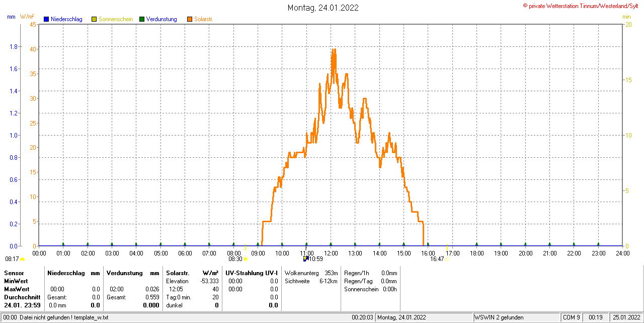The height and width of the screenshot is (323, 644).
Task: Click the Niederschlag column header in table
Action: tap(65, 273)
